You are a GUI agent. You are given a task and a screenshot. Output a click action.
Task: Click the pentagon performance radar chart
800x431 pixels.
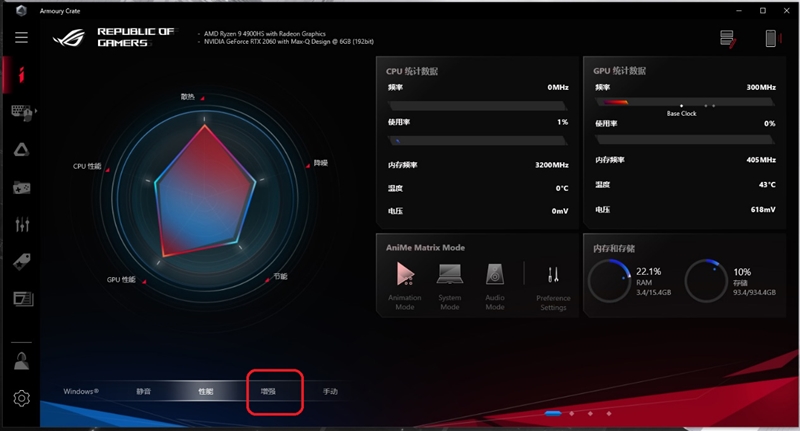(205, 190)
